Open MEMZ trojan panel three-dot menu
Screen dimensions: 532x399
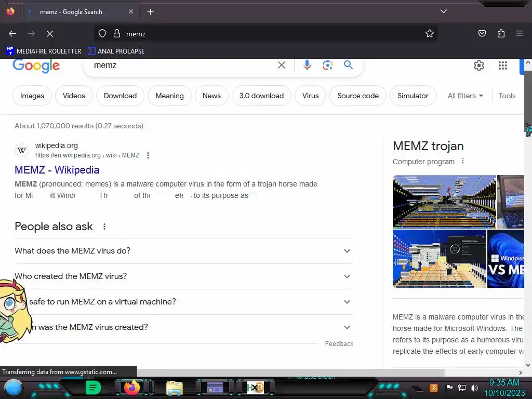point(463,161)
